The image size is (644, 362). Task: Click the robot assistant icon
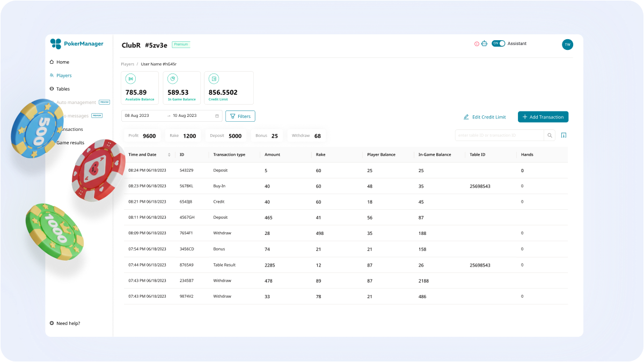pos(484,44)
